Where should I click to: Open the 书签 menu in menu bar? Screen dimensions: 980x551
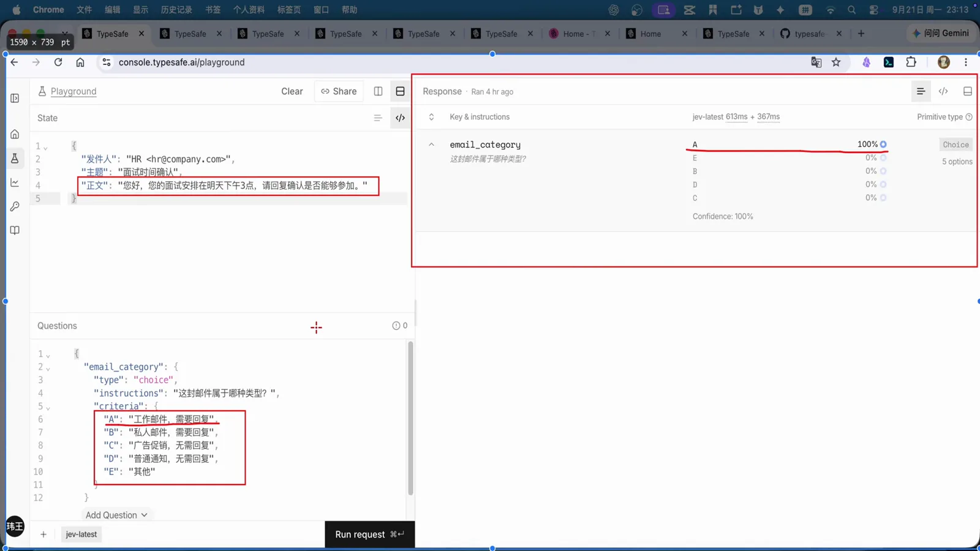[213, 10]
